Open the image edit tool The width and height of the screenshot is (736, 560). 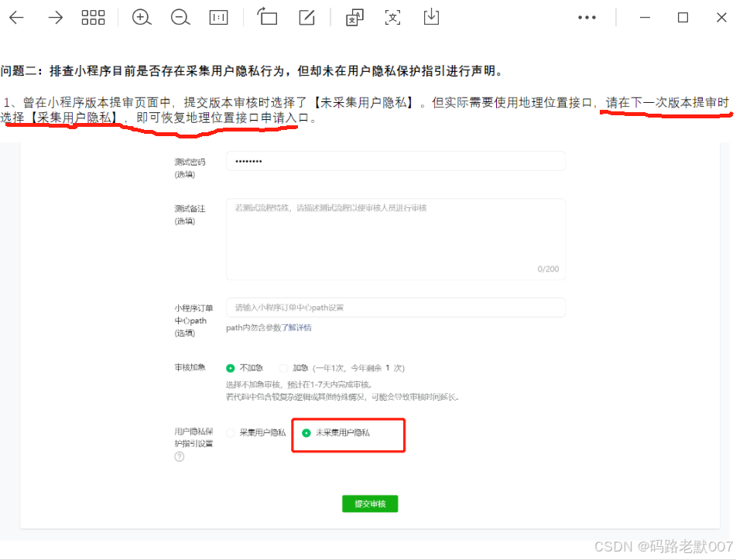coord(306,17)
